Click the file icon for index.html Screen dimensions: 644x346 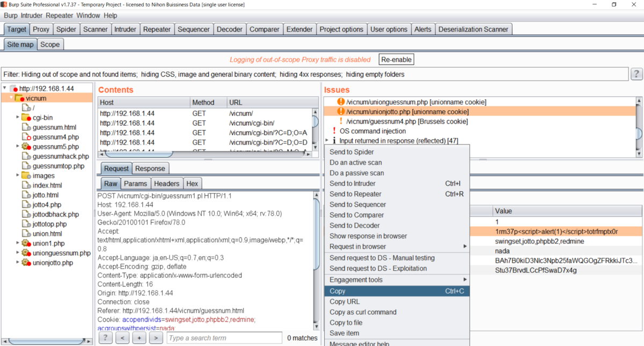click(x=27, y=185)
